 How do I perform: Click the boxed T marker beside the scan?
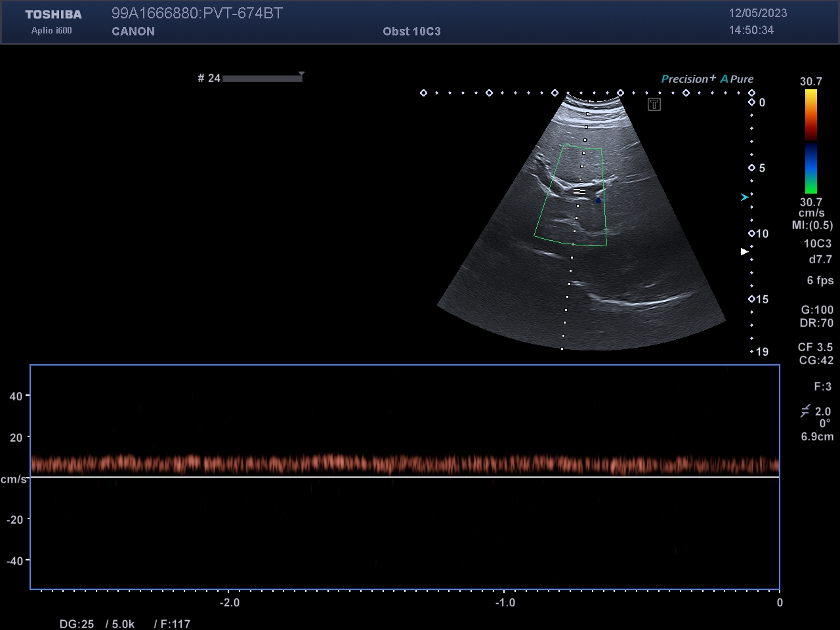[654, 105]
